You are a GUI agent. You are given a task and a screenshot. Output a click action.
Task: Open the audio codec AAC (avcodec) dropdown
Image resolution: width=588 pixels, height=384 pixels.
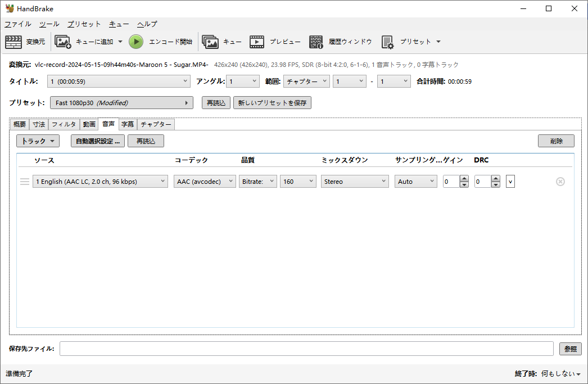pos(205,182)
